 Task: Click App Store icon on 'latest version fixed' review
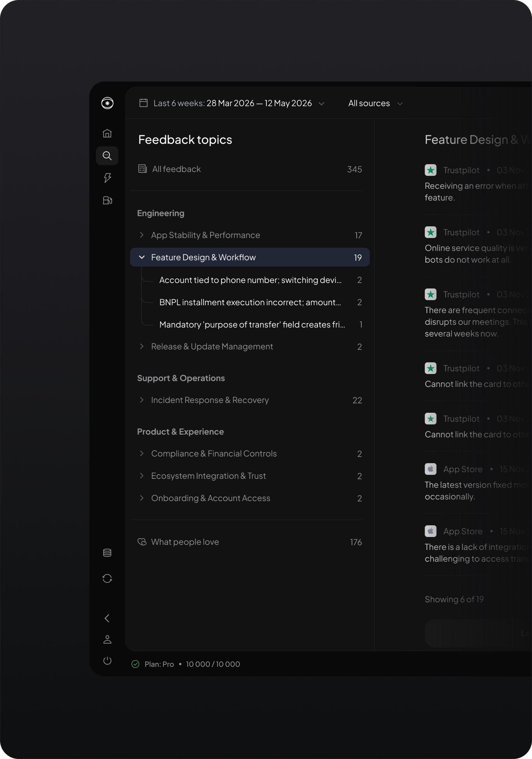(x=431, y=469)
